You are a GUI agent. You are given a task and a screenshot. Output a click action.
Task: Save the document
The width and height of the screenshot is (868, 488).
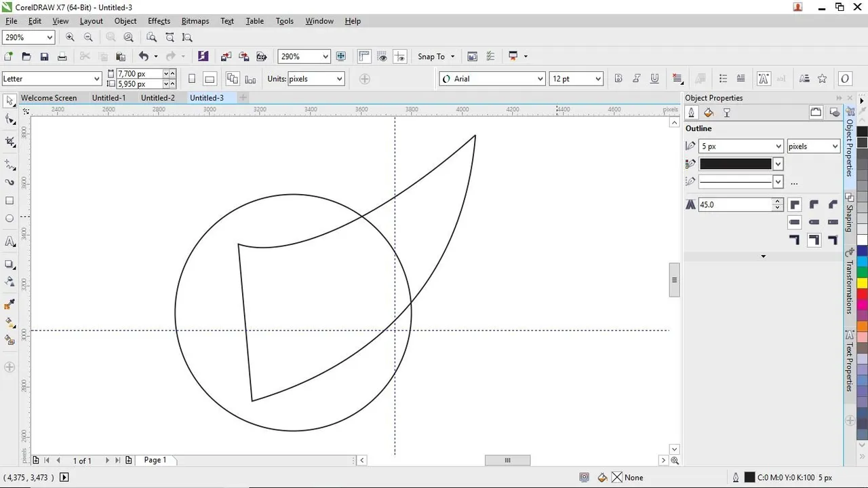click(44, 56)
